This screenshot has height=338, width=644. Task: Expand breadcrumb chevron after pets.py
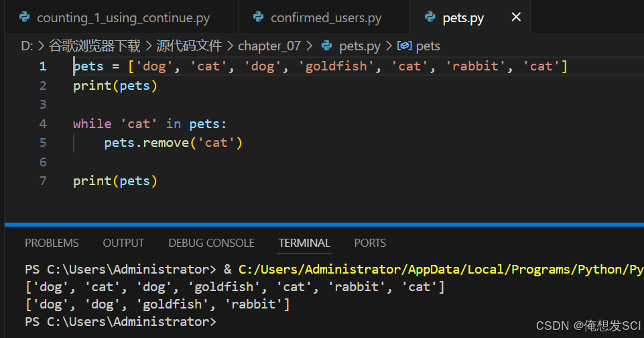(x=389, y=46)
